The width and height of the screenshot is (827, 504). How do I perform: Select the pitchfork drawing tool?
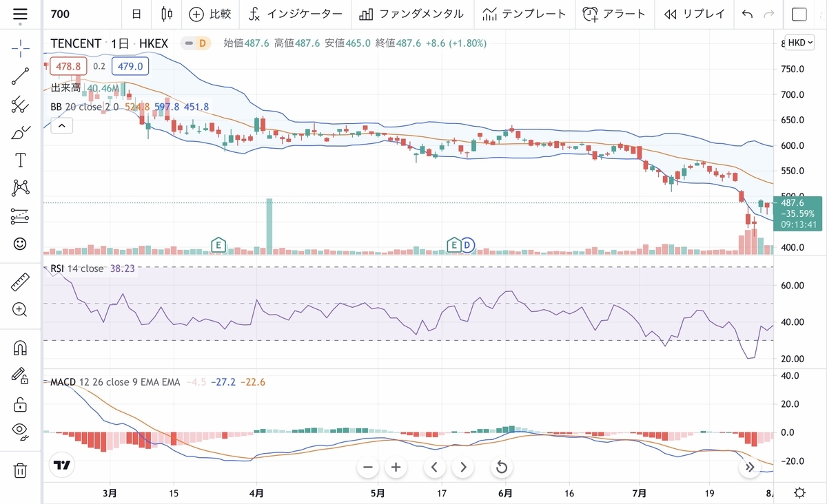pyautogui.click(x=21, y=105)
